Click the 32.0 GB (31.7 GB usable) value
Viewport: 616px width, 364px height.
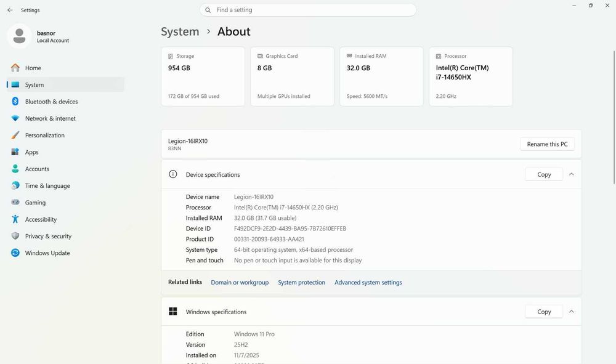265,218
